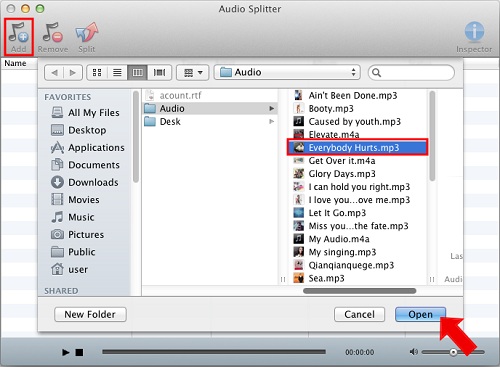Image resolution: width=500 pixels, height=367 pixels.
Task: Click the Open button
Action: click(x=420, y=314)
